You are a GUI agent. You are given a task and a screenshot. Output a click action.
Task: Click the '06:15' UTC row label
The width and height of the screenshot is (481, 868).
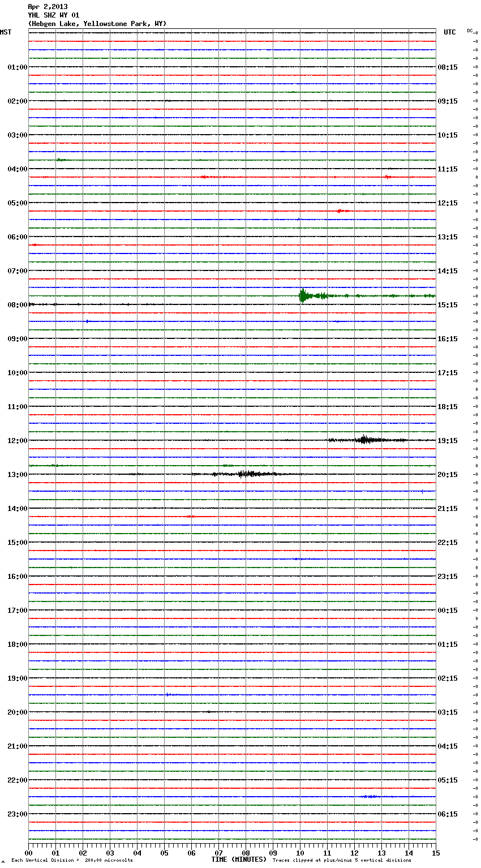pos(448,814)
